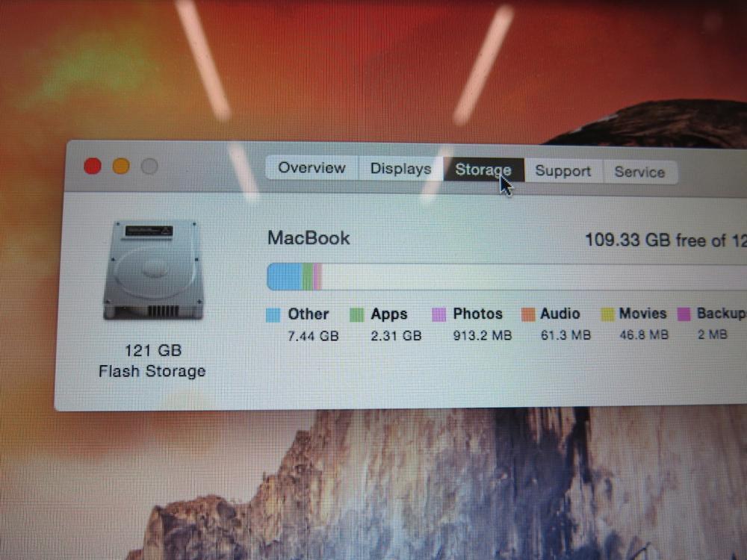747x560 pixels.
Task: Click the purple Photos color swatch
Action: tap(438, 314)
